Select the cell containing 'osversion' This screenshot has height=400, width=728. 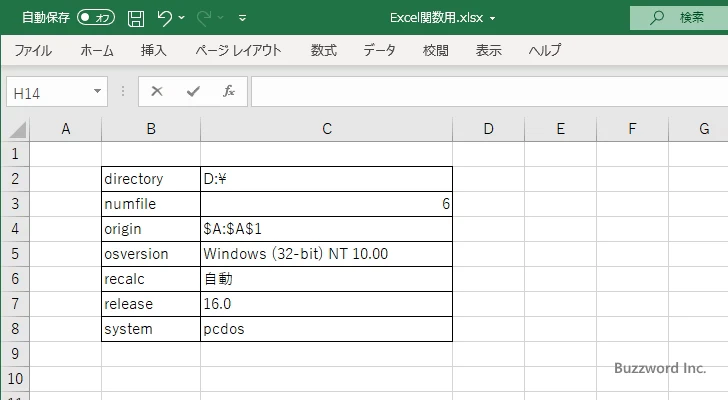click(x=150, y=254)
